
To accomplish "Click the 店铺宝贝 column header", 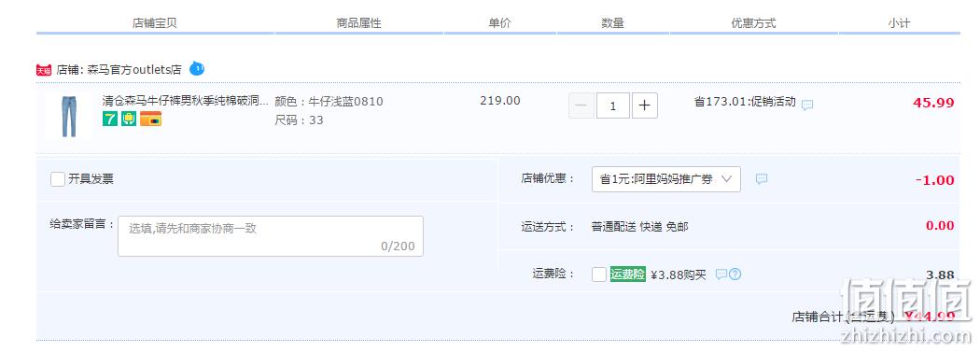I will pyautogui.click(x=155, y=23).
